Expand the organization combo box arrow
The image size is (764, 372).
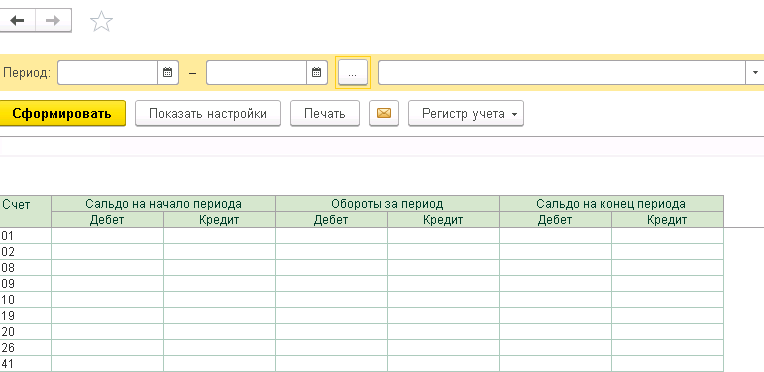755,73
